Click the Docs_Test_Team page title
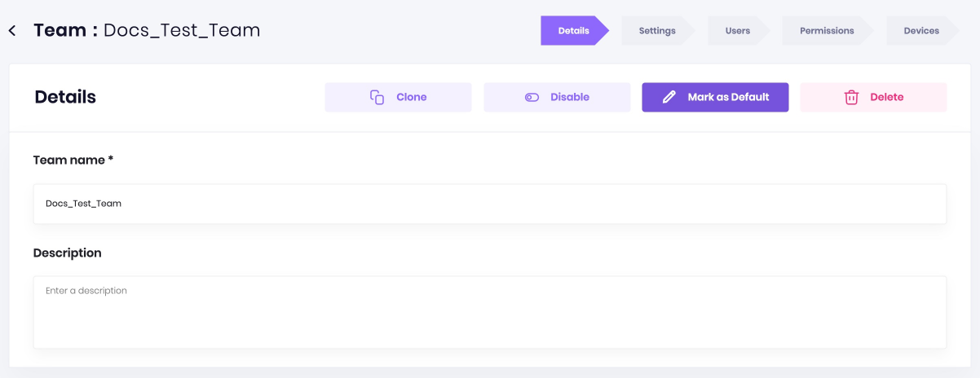 point(182,31)
